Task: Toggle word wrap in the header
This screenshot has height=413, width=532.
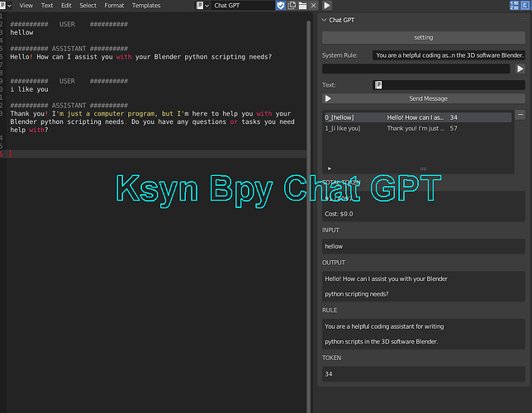Action: pyautogui.click(x=525, y=6)
